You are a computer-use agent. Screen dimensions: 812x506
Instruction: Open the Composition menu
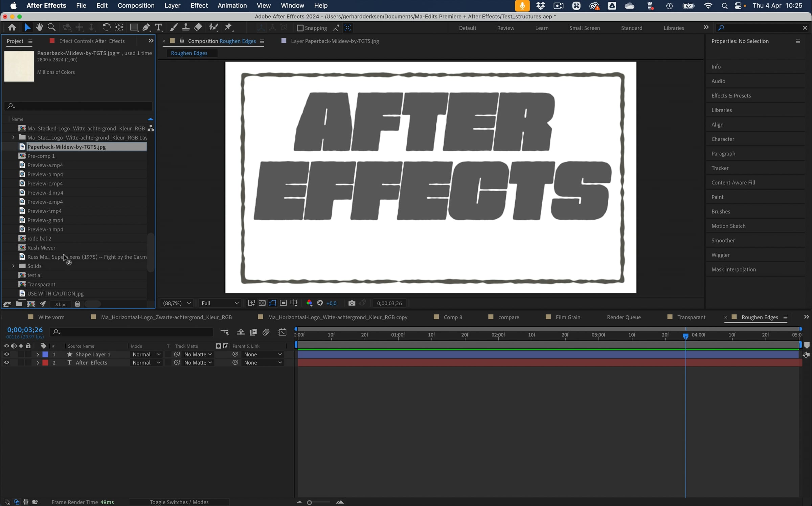tap(136, 6)
